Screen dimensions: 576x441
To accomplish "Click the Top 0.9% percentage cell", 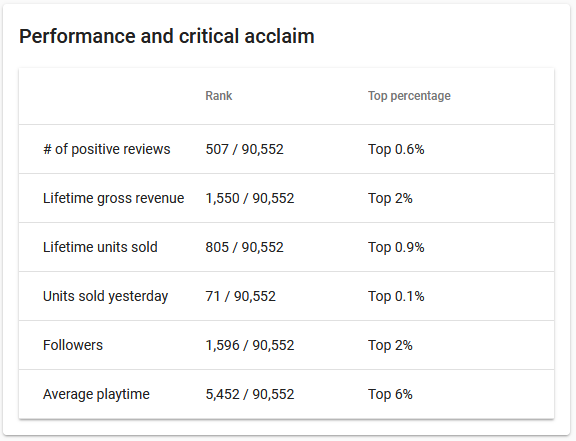I will pyautogui.click(x=396, y=247).
